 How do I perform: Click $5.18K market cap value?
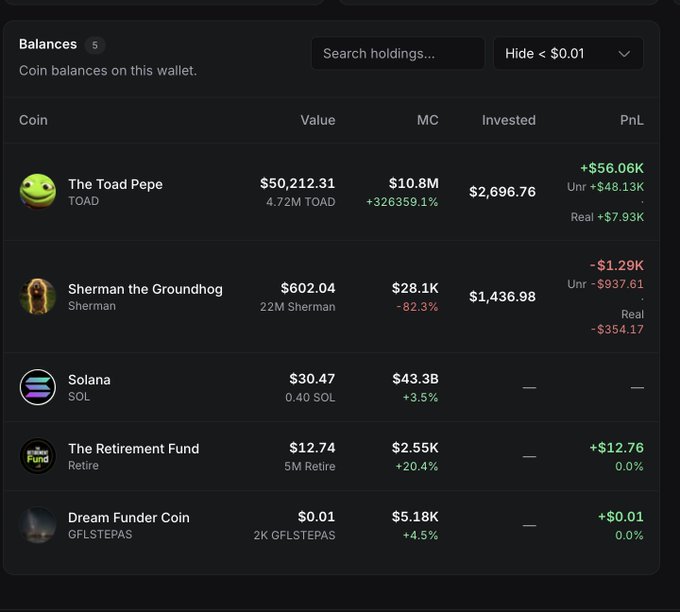click(415, 517)
